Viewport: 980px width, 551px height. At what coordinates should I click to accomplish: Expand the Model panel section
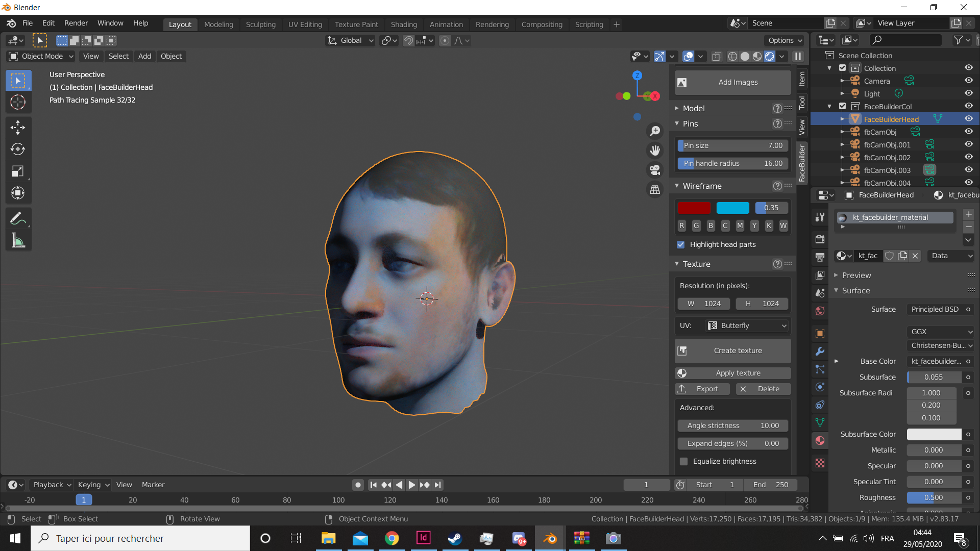[693, 108]
